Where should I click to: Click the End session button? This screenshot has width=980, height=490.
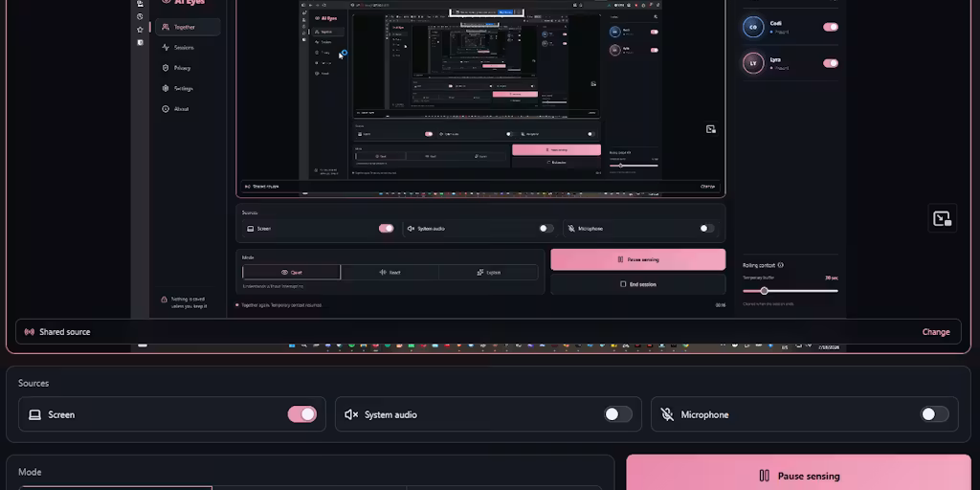tap(638, 284)
